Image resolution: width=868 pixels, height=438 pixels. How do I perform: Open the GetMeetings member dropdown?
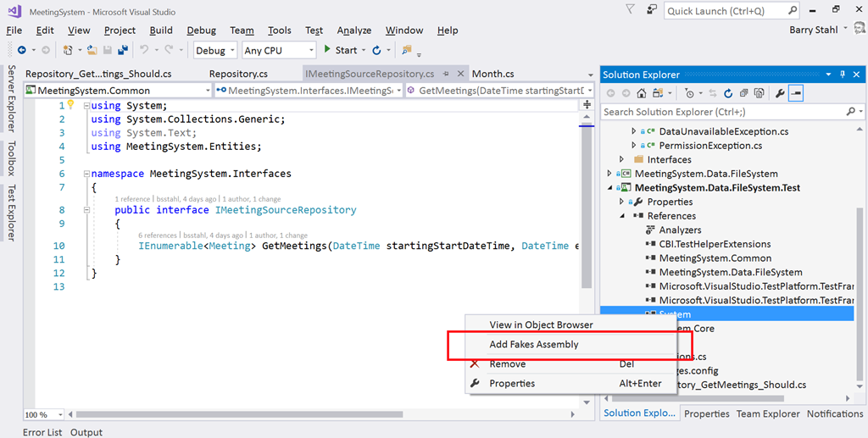500,90
